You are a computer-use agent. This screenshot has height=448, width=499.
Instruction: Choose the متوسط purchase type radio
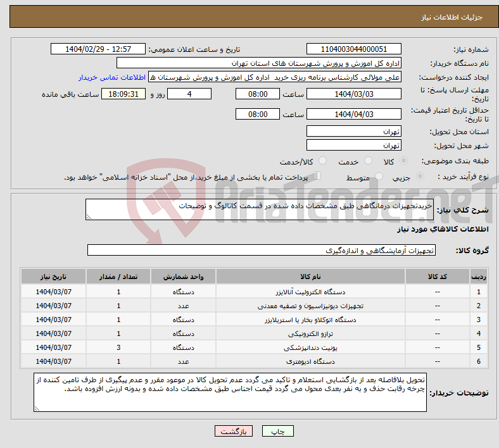379,176
